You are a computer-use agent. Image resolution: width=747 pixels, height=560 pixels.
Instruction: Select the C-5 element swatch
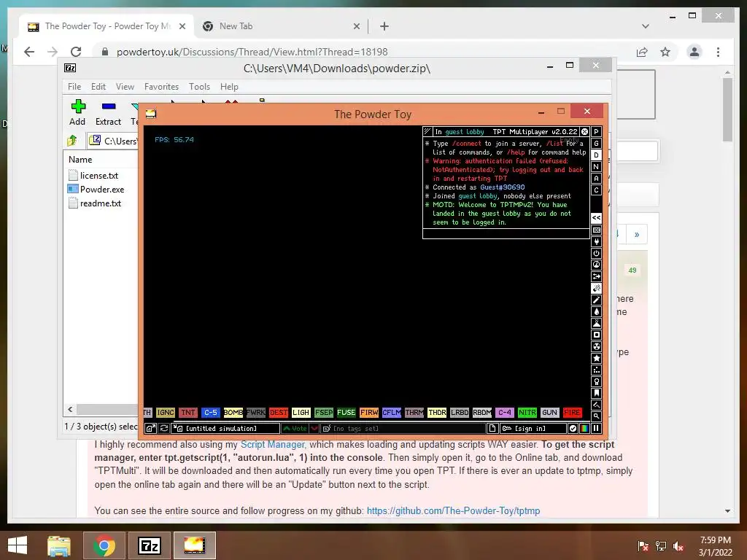tap(211, 413)
